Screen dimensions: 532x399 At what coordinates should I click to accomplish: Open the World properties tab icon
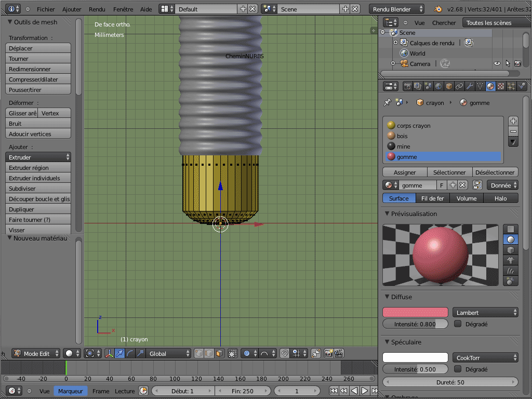click(438, 87)
